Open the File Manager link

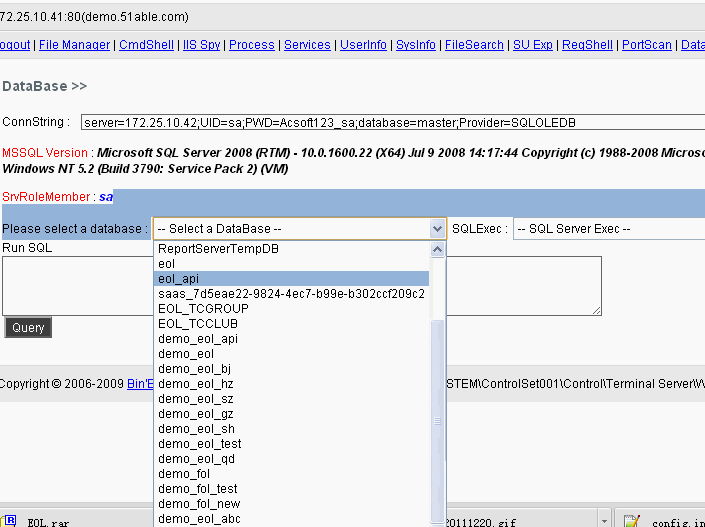click(74, 45)
